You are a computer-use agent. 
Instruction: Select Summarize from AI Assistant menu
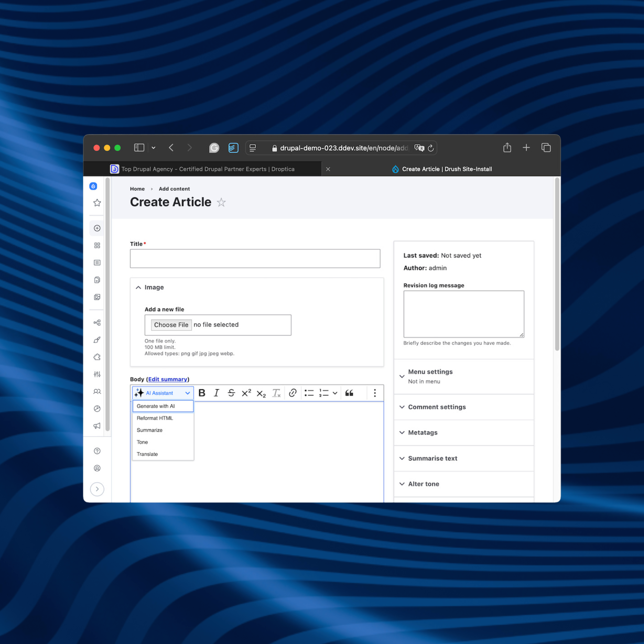click(149, 430)
